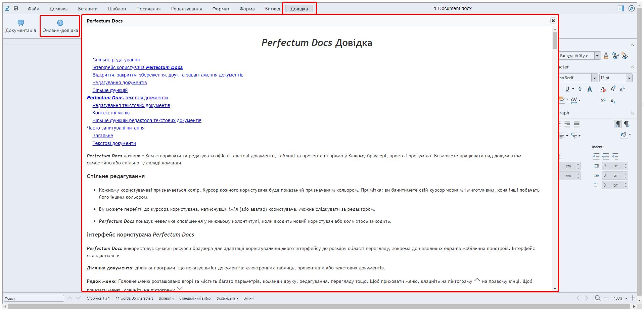Go to the previous search result arrow
644x310 pixels.
click(70, 298)
